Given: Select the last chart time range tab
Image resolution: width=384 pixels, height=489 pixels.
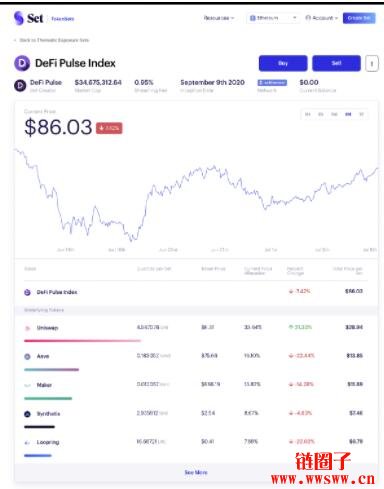Looking at the screenshot, I should 361,114.
